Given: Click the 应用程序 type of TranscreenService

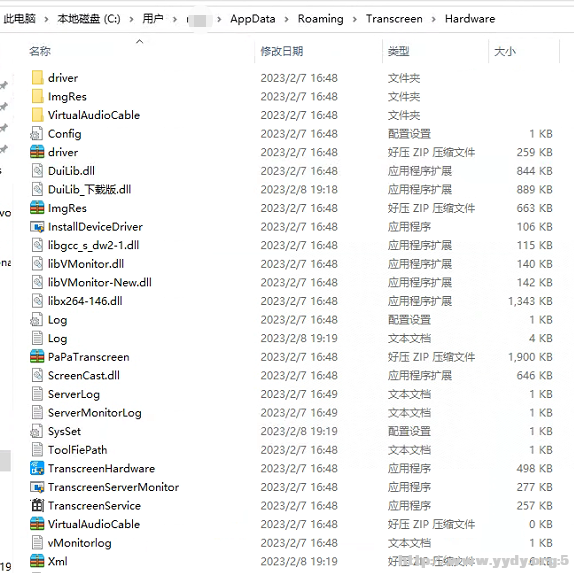Looking at the screenshot, I should [409, 505].
